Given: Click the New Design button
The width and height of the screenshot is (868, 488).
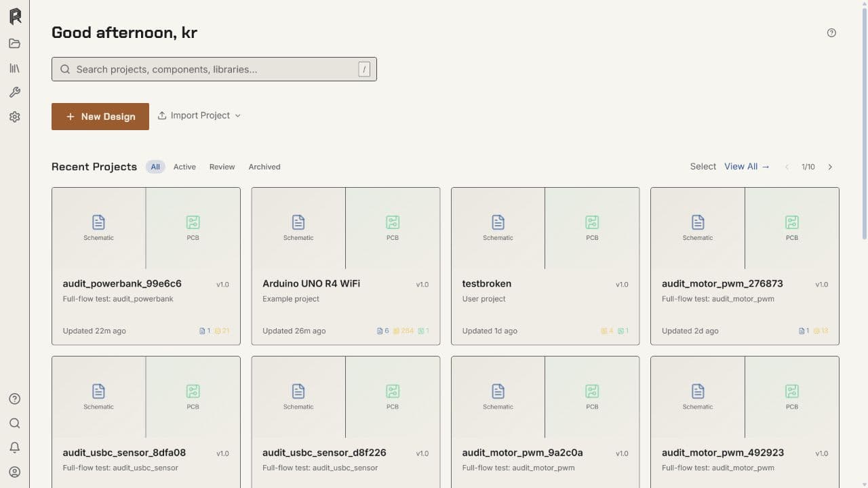Looking at the screenshot, I should [x=100, y=117].
